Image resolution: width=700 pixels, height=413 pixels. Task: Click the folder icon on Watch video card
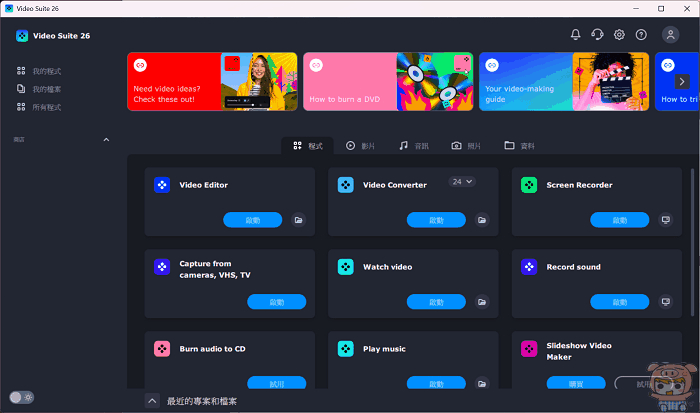tap(482, 301)
